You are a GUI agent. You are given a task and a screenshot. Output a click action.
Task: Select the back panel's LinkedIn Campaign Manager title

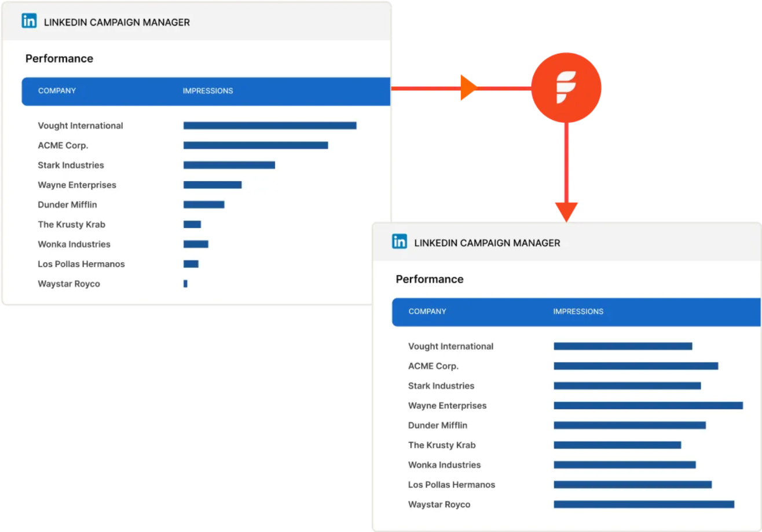point(117,23)
